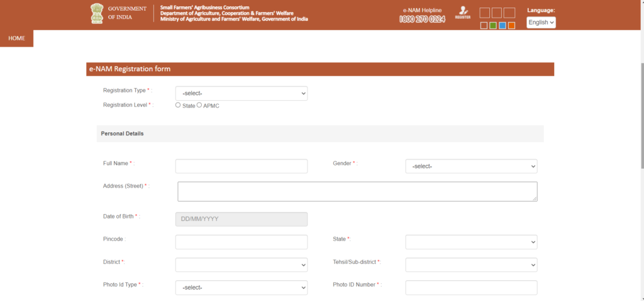Select State registration level radio button
The width and height of the screenshot is (644, 301).
[178, 105]
